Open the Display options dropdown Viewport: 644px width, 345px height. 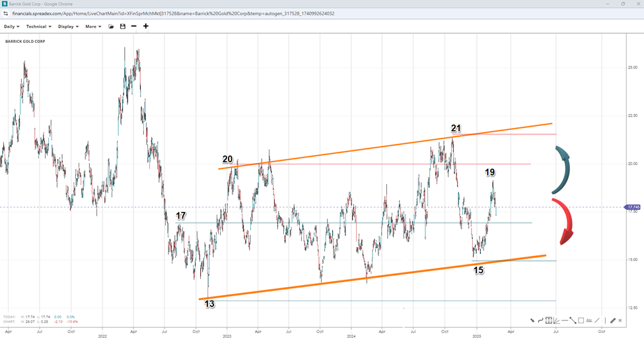68,26
